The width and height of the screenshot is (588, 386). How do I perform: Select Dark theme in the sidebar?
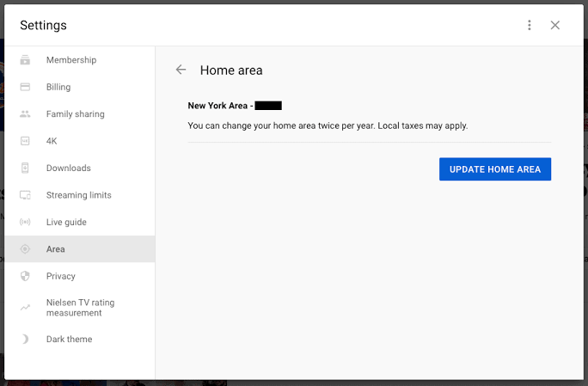(80, 339)
